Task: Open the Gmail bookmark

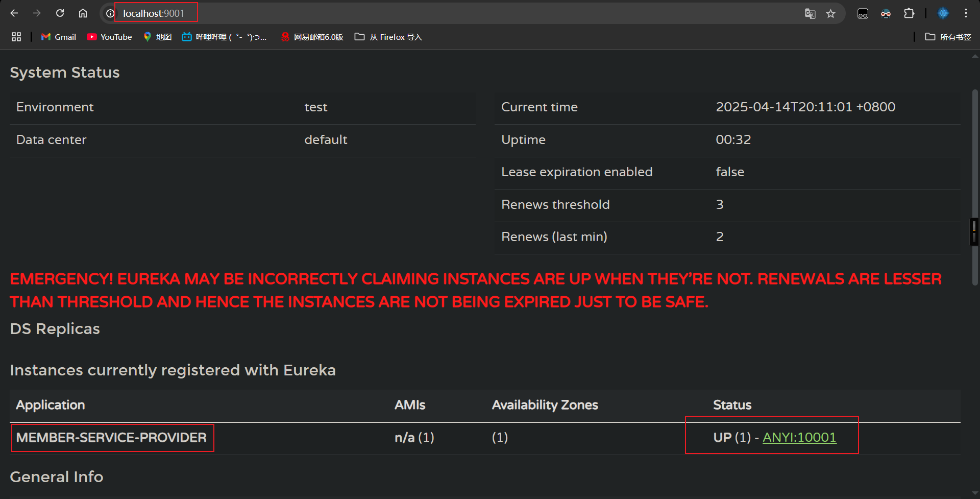Action: (x=59, y=37)
